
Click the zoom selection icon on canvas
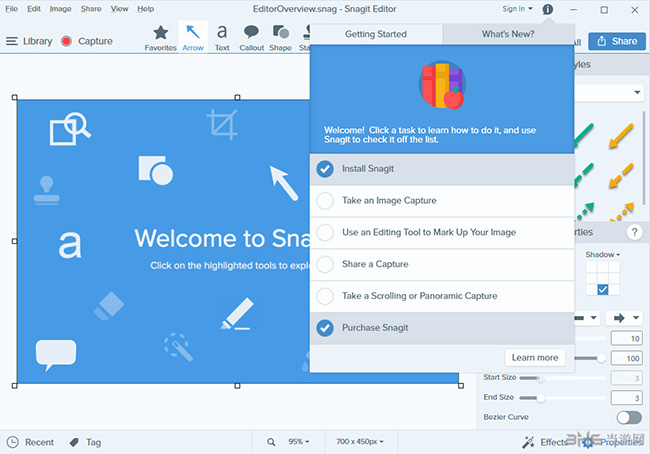(70, 129)
